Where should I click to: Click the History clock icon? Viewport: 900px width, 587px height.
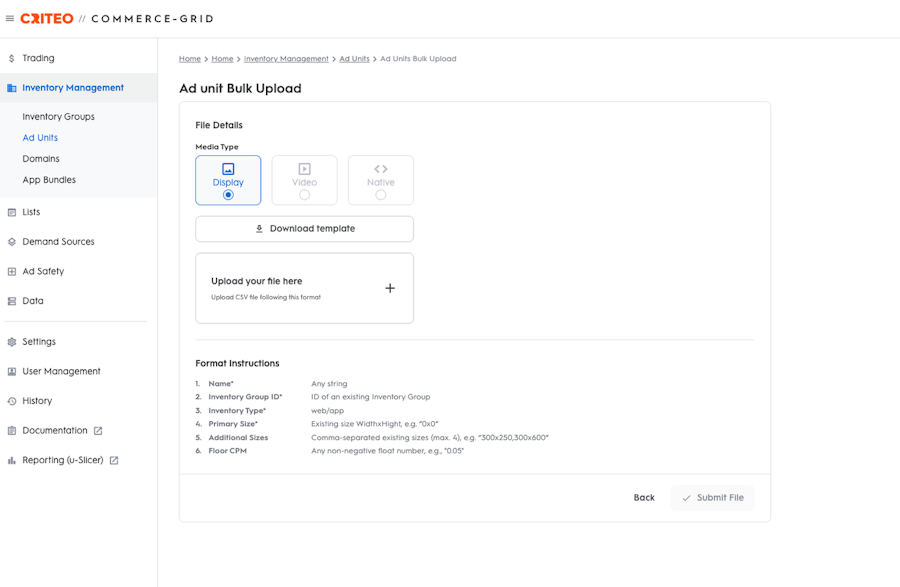(12, 401)
